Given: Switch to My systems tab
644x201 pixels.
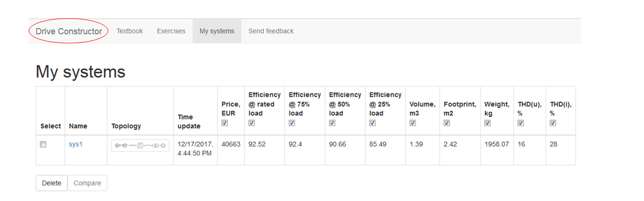Looking at the screenshot, I should tap(217, 31).
